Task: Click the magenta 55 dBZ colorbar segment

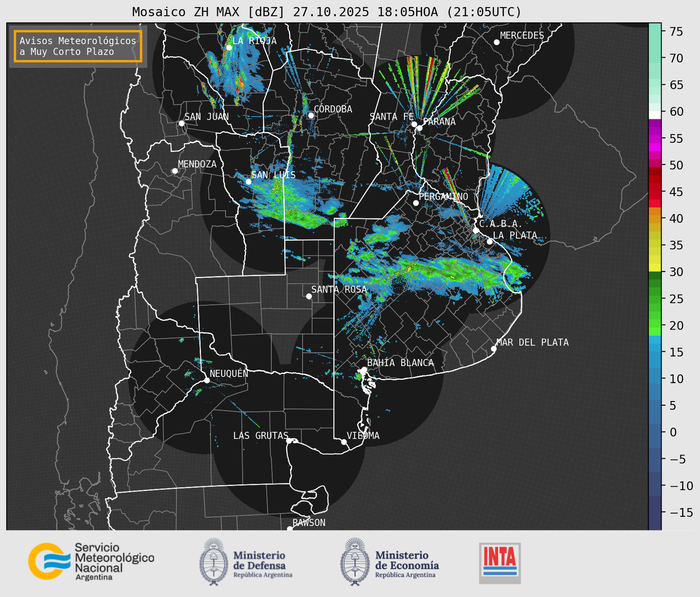Action: [654, 138]
